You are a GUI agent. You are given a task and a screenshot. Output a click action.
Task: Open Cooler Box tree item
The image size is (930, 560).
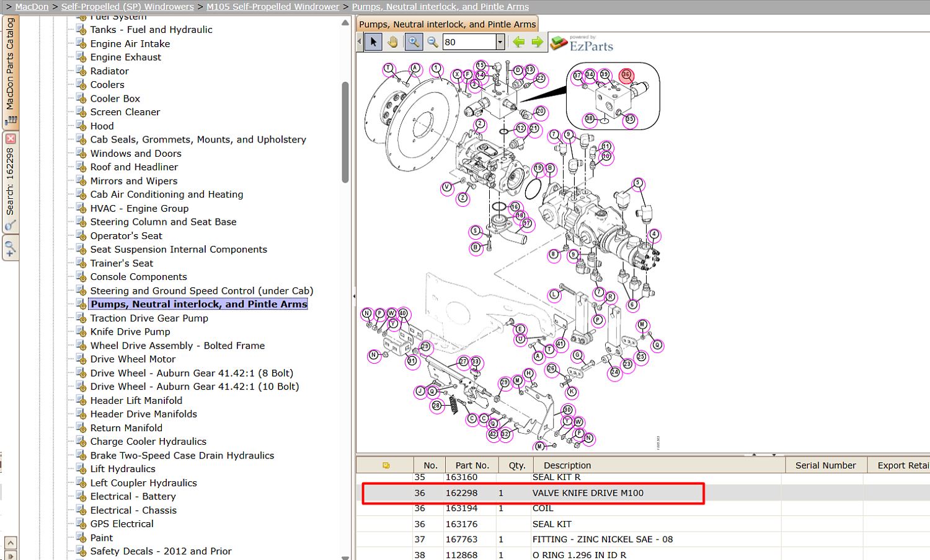pyautogui.click(x=115, y=98)
